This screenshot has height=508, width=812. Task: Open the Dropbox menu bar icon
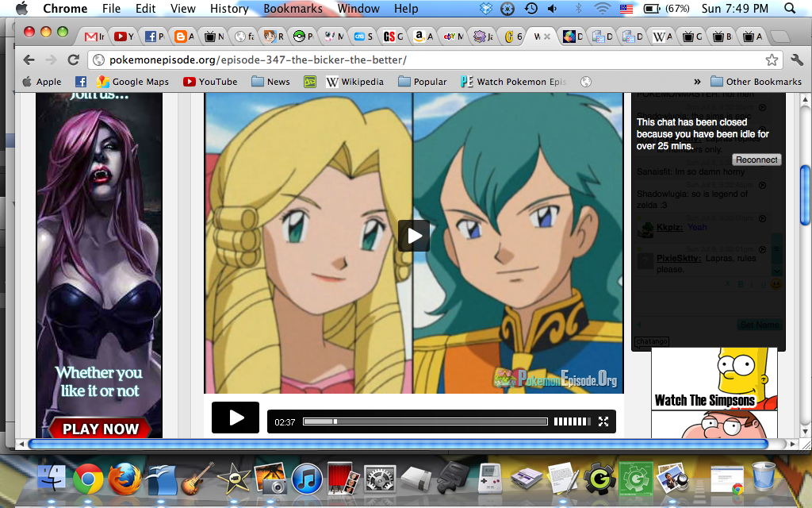[486, 8]
